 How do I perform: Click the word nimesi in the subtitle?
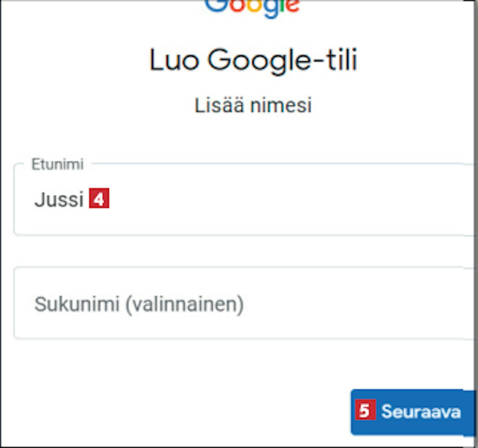[281, 105]
